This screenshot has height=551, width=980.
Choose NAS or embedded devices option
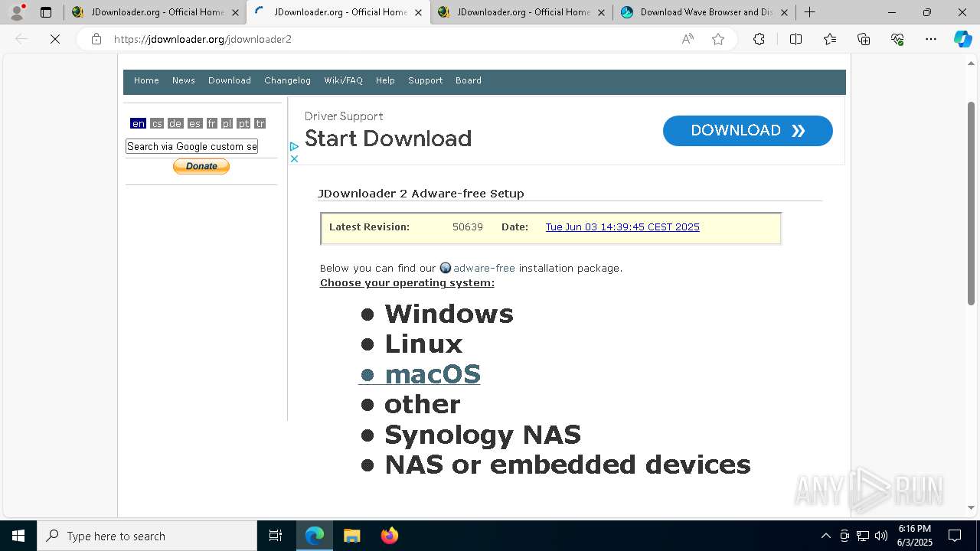[567, 465]
